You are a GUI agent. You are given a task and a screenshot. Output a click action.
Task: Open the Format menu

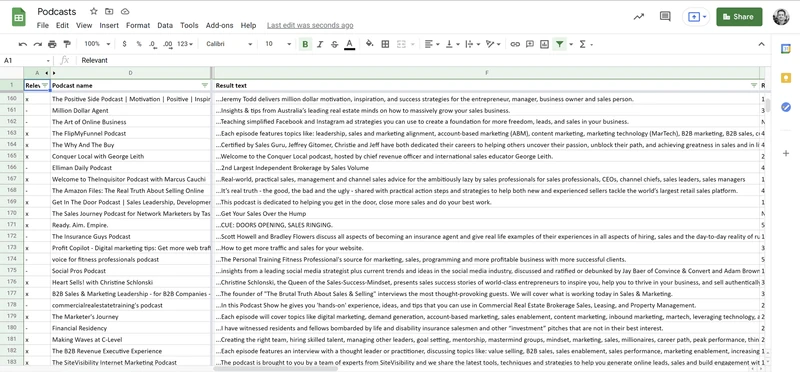click(138, 26)
